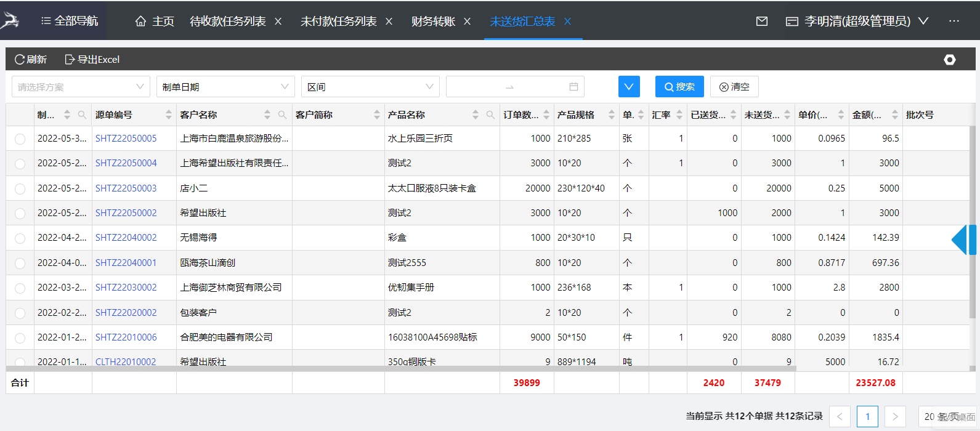The height and width of the screenshot is (431, 980).
Task: Open source order link SHTZ22040002
Action: coord(126,238)
